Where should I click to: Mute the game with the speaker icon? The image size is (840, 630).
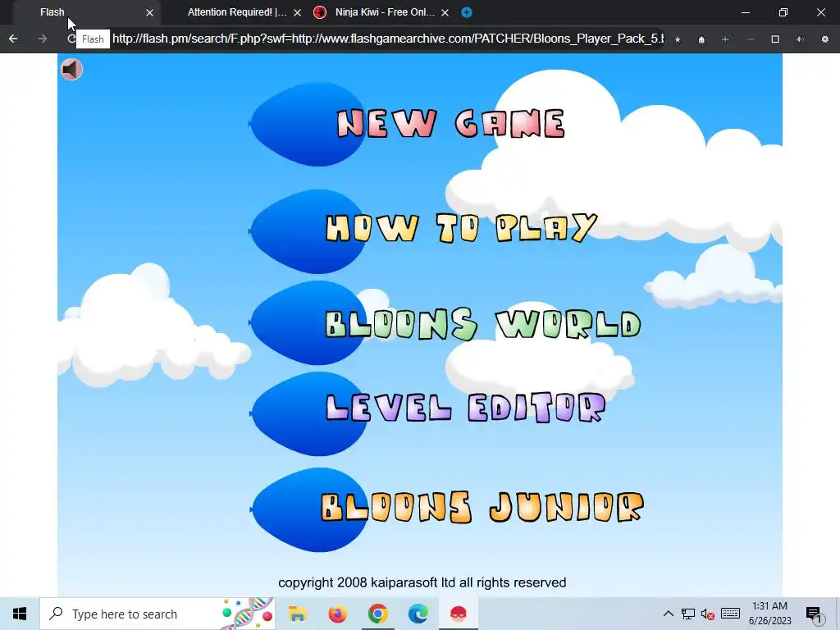click(x=71, y=69)
